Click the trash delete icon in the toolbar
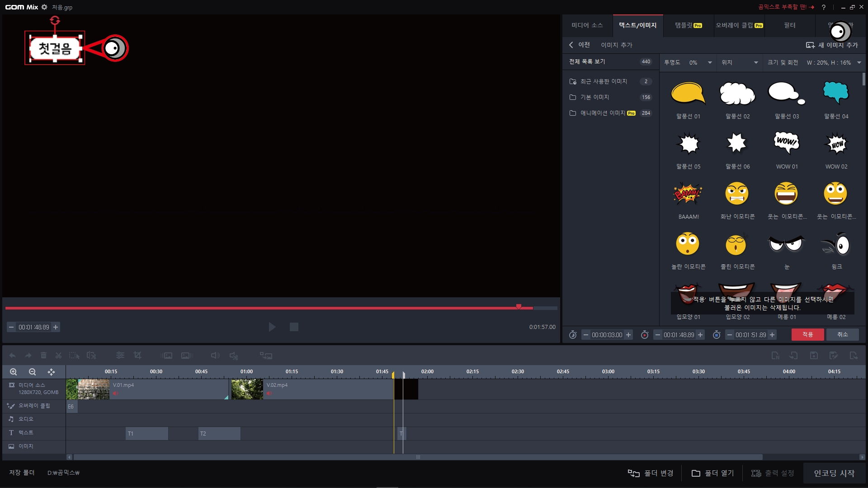This screenshot has height=488, width=868. 43,356
